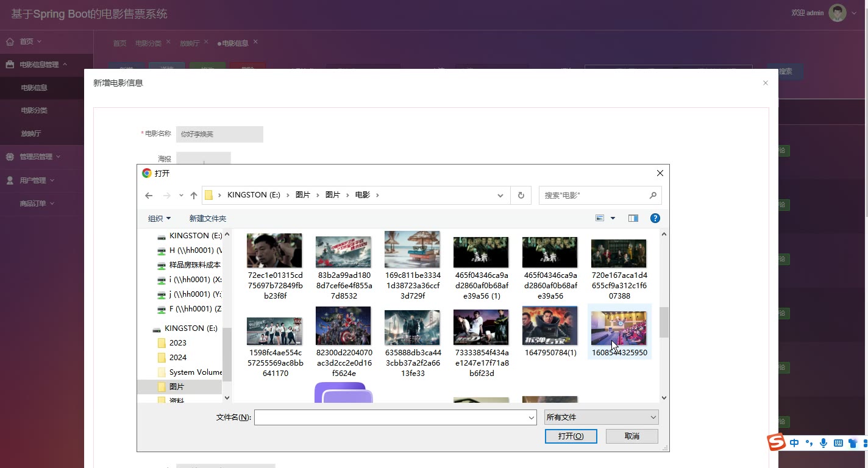868x468 pixels.
Task: Select the H (\\hh0001) network drive
Action: pyautogui.click(x=190, y=250)
